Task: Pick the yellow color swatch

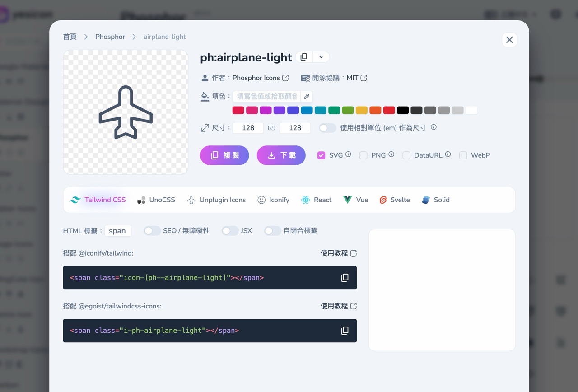Action: pos(362,110)
